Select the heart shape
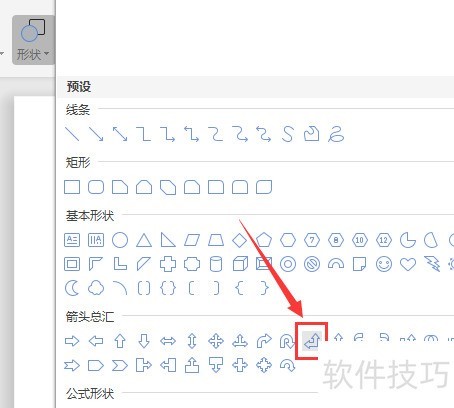Viewport: 454px width, 408px height. pos(408,264)
